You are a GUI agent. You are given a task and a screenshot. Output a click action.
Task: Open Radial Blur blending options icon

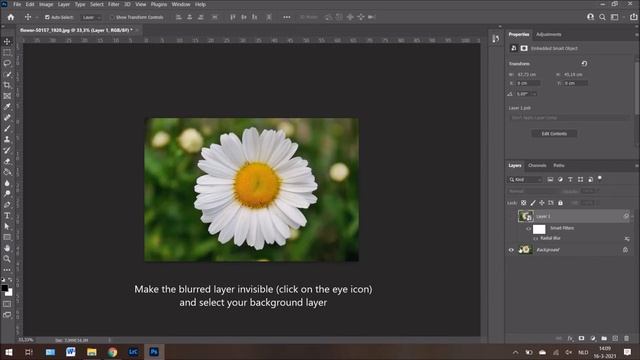click(x=627, y=239)
